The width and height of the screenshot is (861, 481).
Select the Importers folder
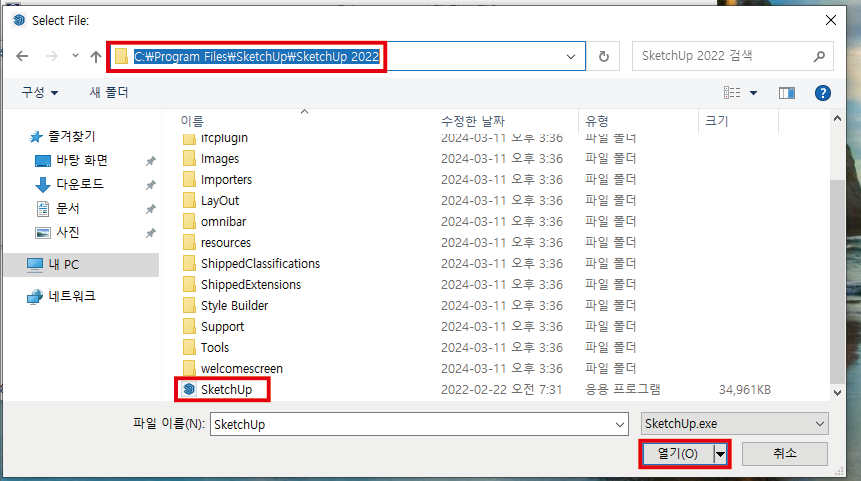(x=226, y=180)
